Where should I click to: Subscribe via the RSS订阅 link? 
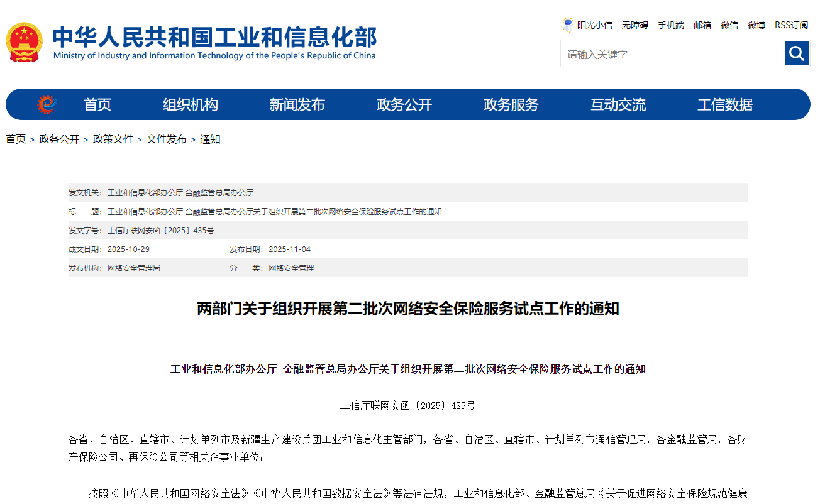[x=791, y=25]
